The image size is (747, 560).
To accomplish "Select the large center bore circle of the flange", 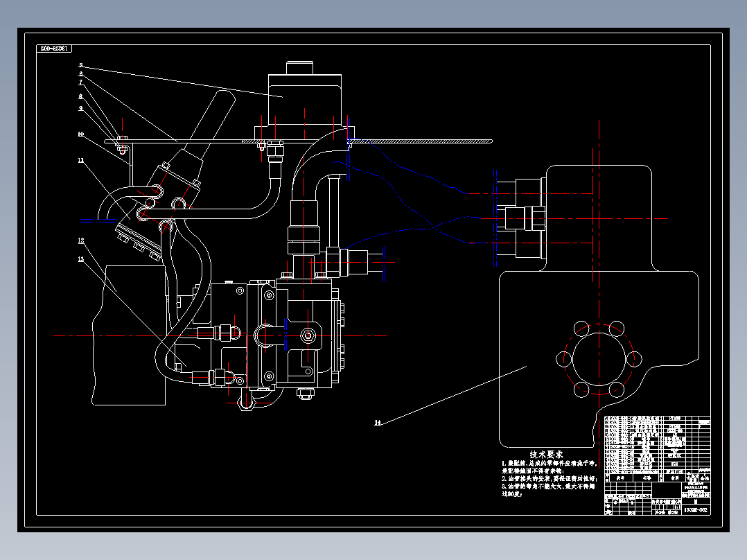I will [599, 358].
